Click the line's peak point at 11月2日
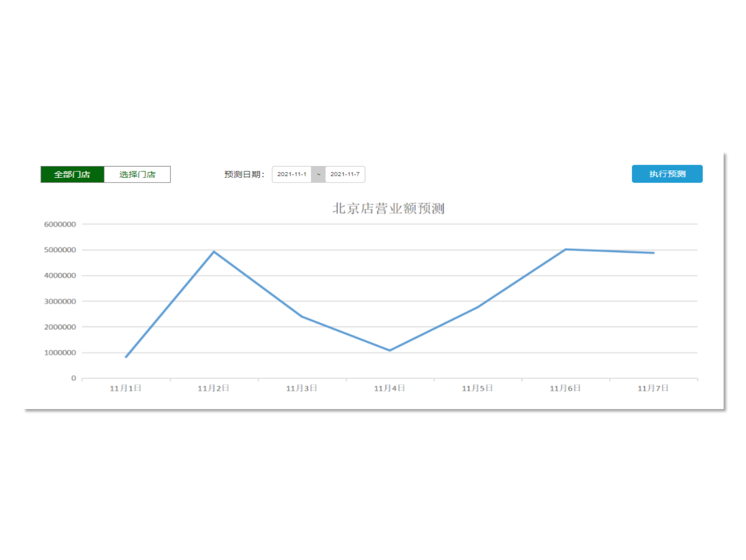The width and height of the screenshot is (746, 560). [x=214, y=252]
